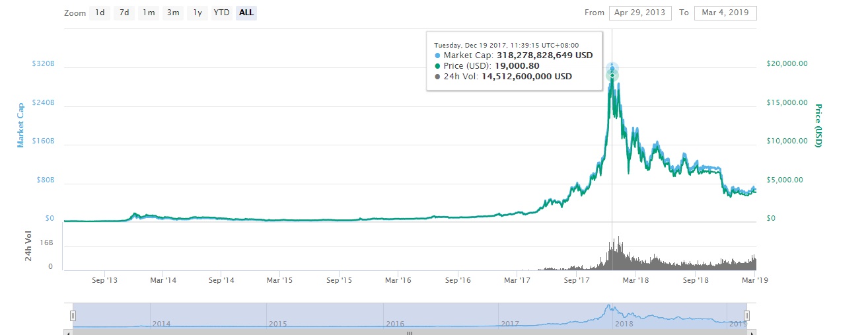
Task: Click the 2014 year in the navigator
Action: point(162,324)
